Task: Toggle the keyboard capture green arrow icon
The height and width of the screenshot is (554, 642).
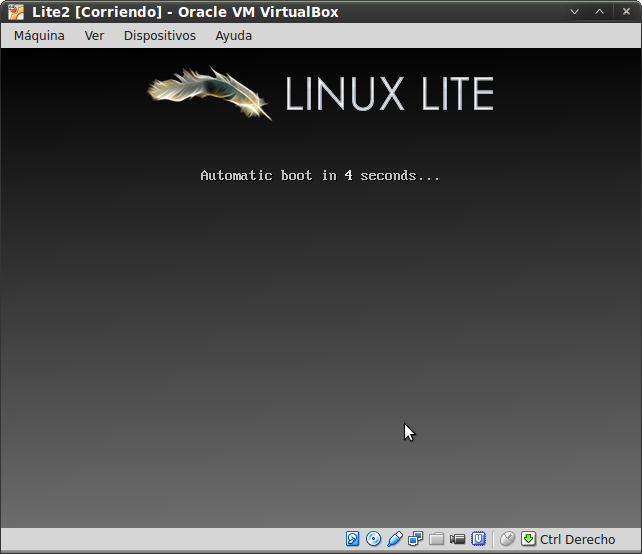Action: coord(528,539)
